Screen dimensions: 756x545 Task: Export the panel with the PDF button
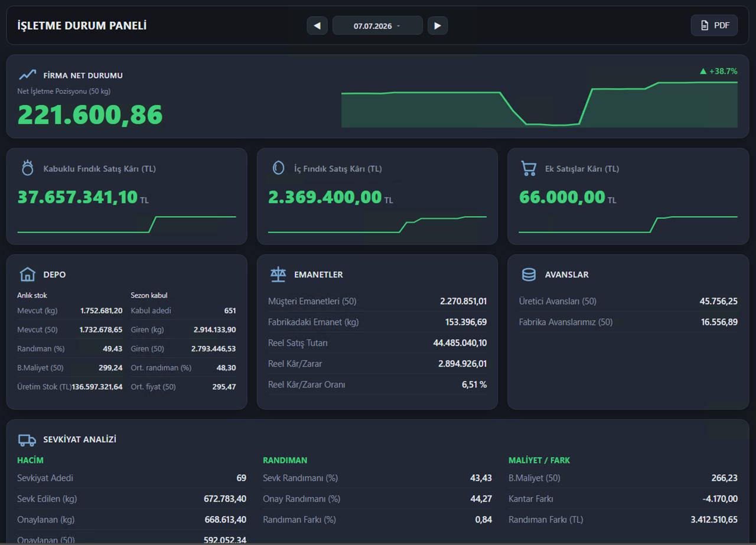tap(714, 25)
